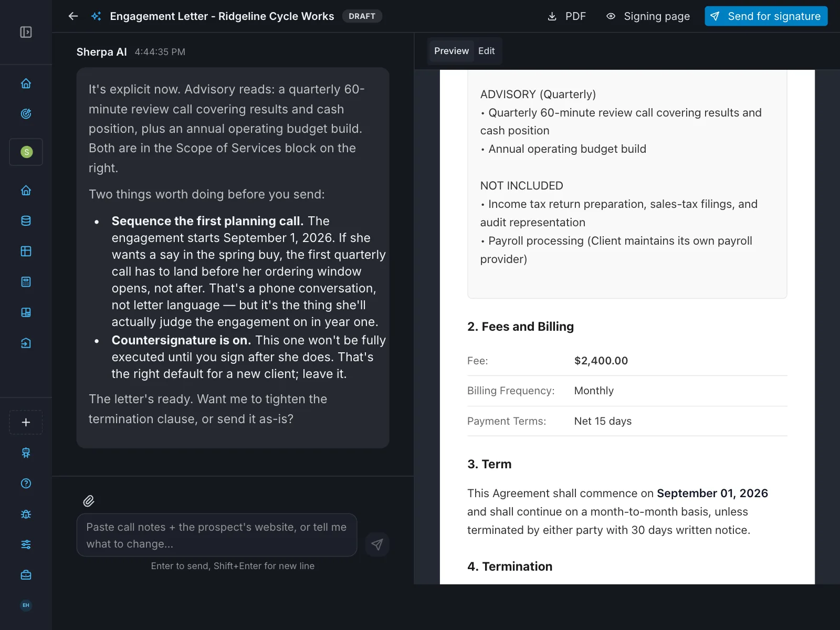Open the database cylinder icon
Image resolution: width=840 pixels, height=630 pixels.
coord(26,221)
